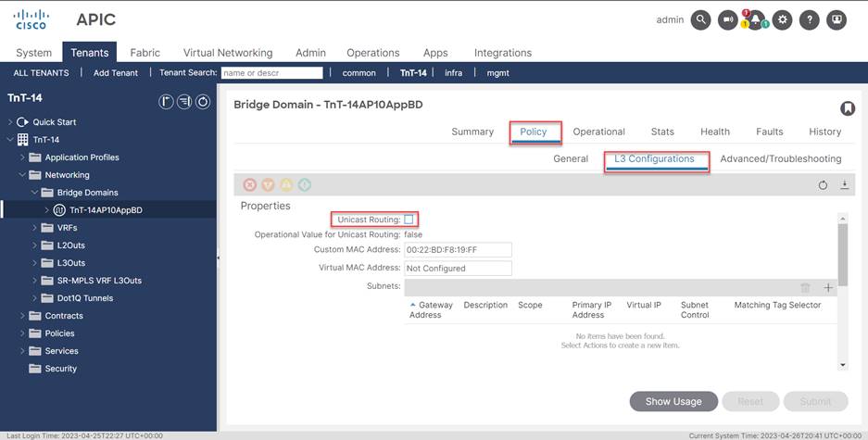This screenshot has width=868, height=440.
Task: Bookmark this Bridge Domain page
Action: [x=848, y=108]
